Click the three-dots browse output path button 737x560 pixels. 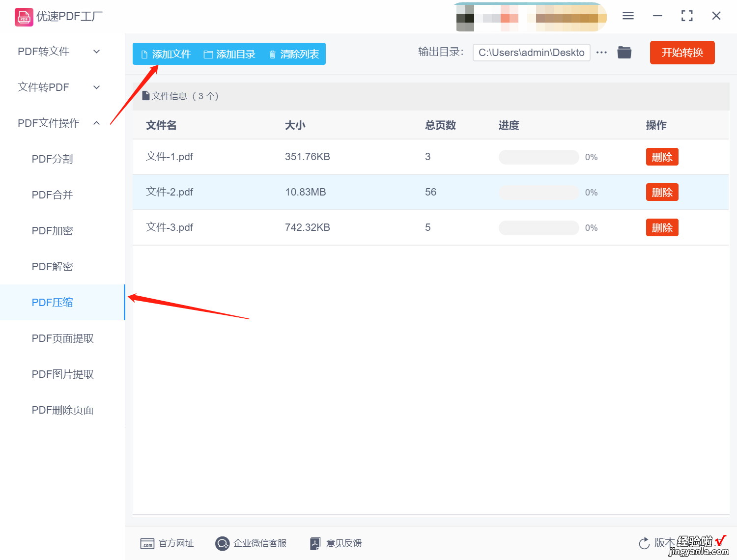[x=601, y=52]
